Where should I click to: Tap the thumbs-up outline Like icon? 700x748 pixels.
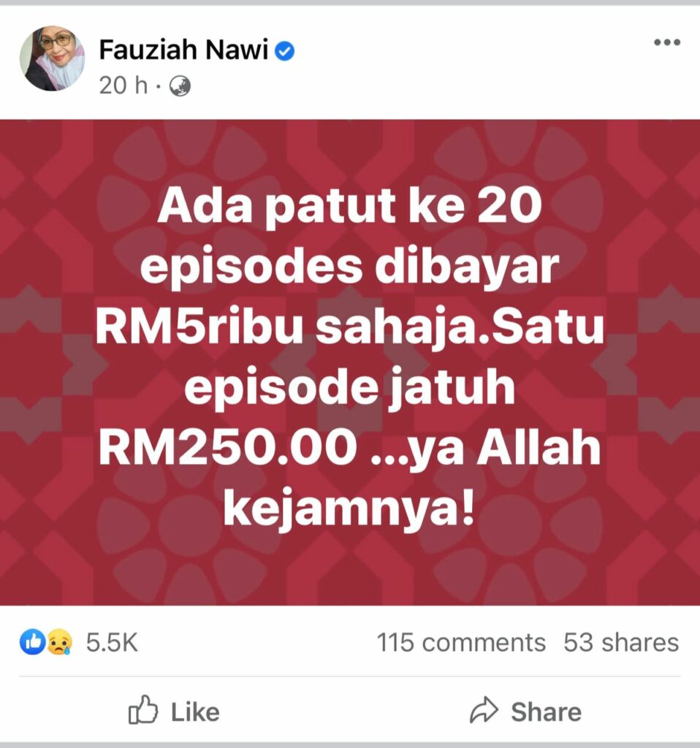point(142,710)
